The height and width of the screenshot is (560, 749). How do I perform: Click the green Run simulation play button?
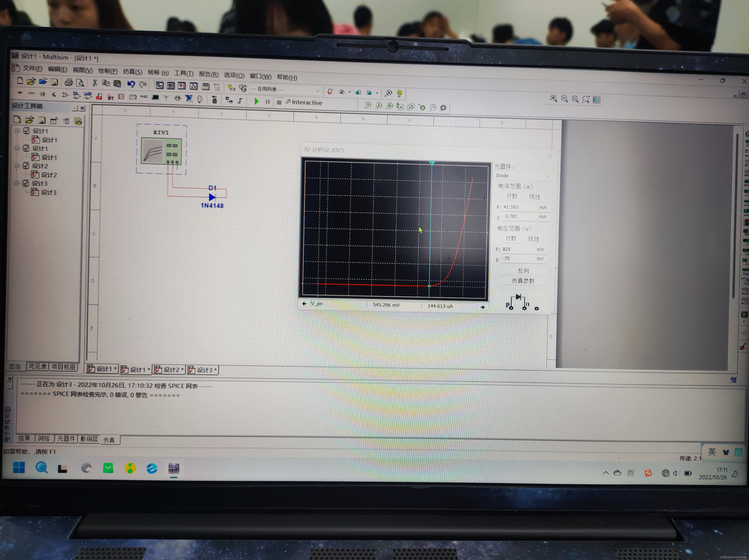(x=256, y=101)
